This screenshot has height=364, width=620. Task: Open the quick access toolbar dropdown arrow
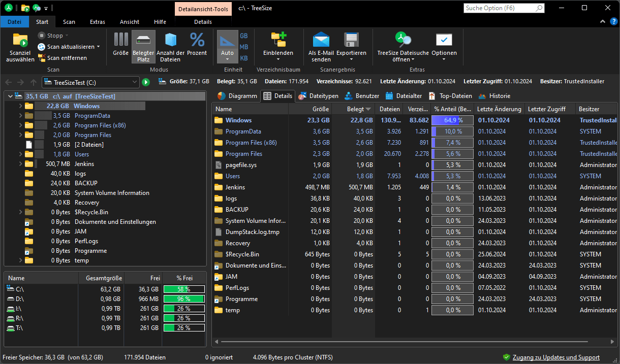pos(46,8)
